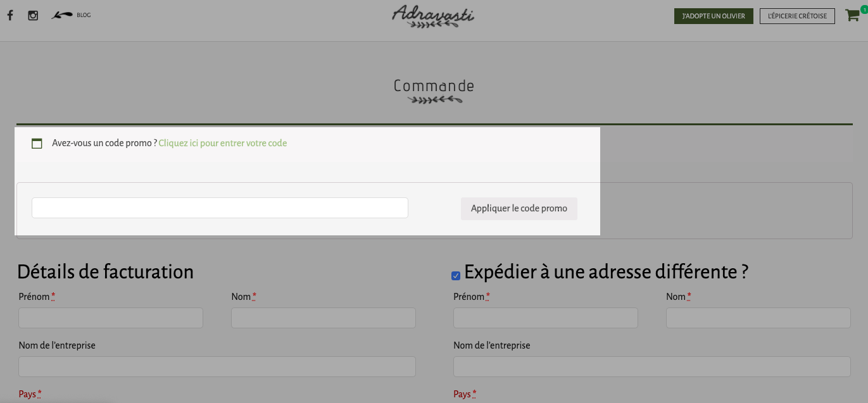Click 'Cliquez ici pour entrer votre code' link
This screenshot has height=403, width=868.
(223, 143)
